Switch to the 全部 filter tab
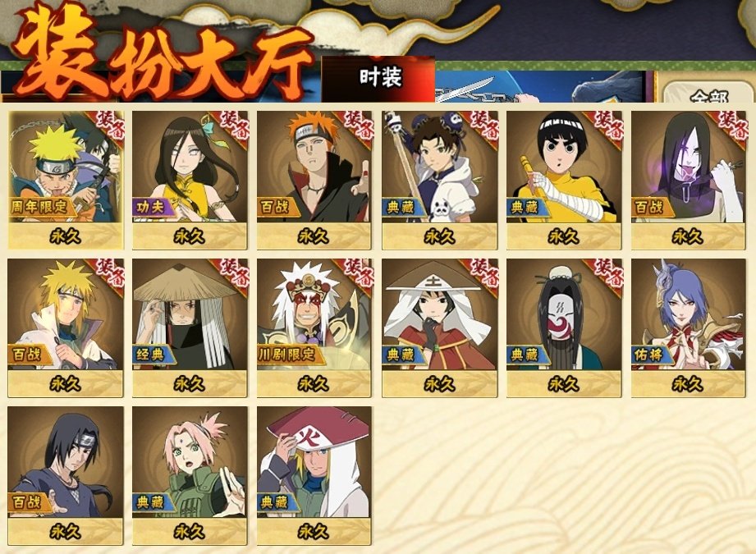The height and width of the screenshot is (554, 756). coord(708,93)
